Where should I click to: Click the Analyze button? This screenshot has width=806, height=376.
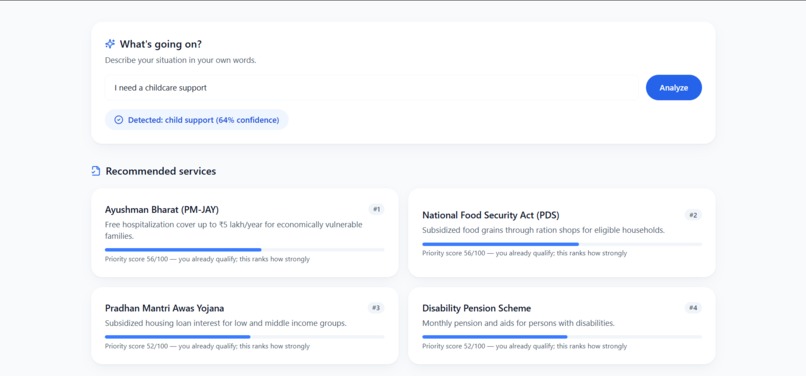[x=673, y=87]
